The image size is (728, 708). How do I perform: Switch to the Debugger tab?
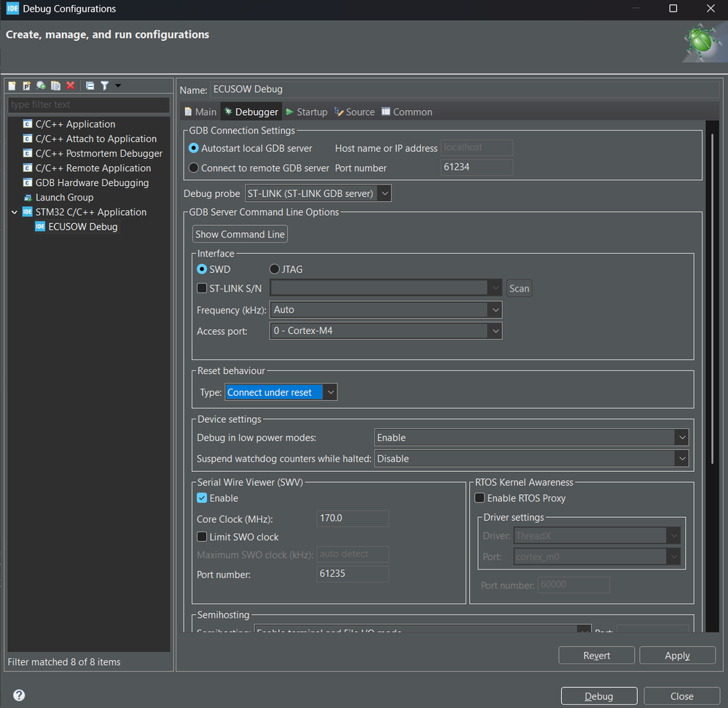click(x=251, y=112)
